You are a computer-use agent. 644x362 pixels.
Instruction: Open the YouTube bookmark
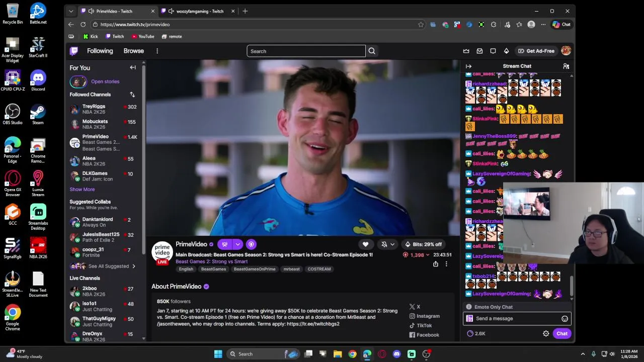pyautogui.click(x=143, y=36)
